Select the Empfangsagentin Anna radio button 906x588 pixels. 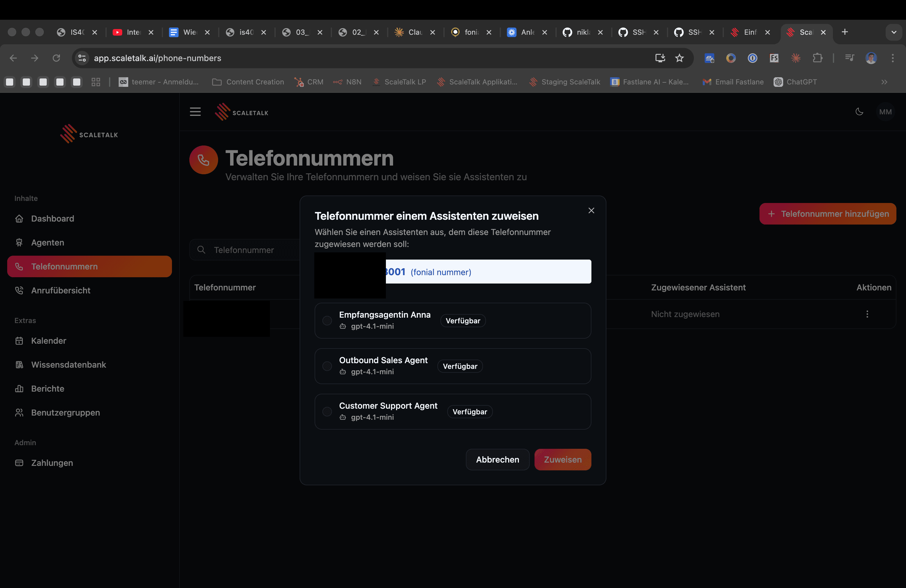click(327, 321)
